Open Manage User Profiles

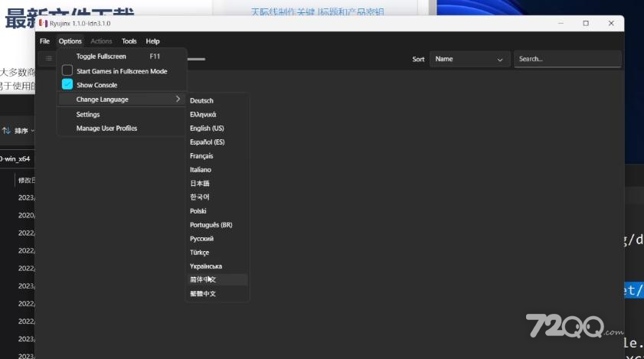coord(106,128)
